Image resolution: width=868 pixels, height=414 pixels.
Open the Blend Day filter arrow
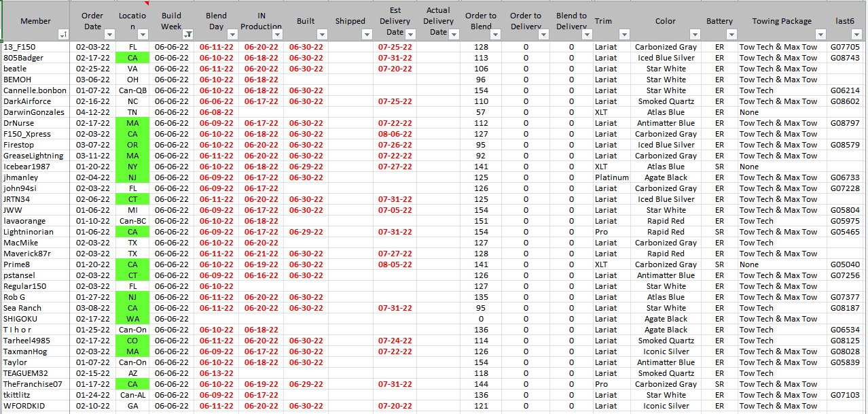[x=233, y=34]
